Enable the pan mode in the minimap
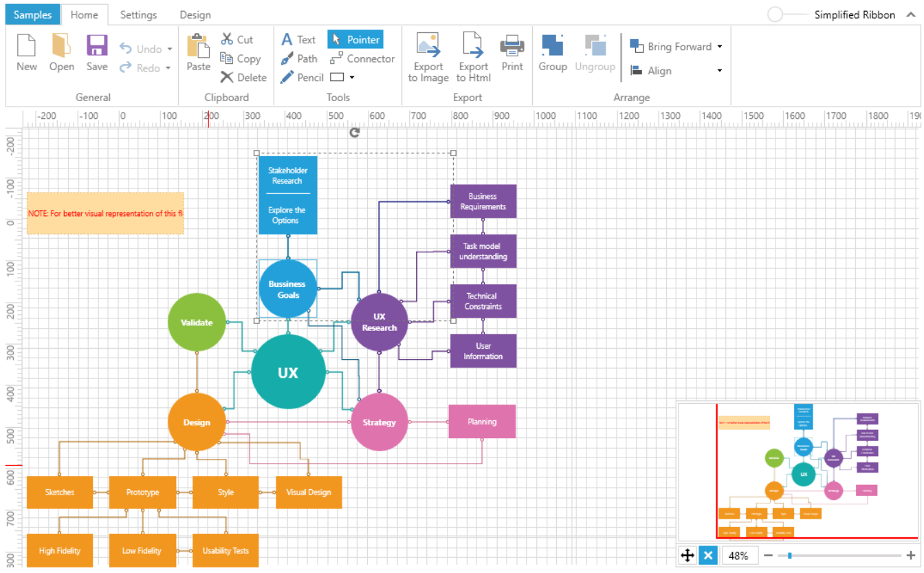The width and height of the screenshot is (924, 573). [x=687, y=555]
